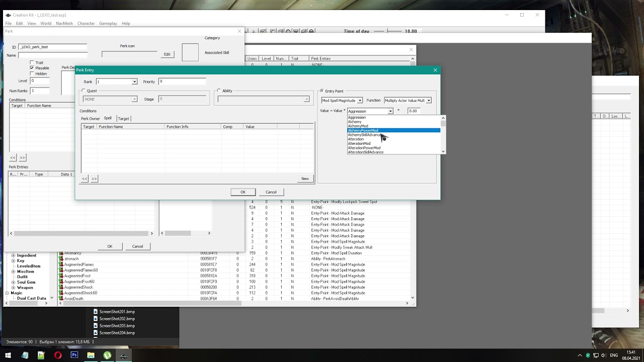
Task: Click the Creation Kit taskbar icon
Action: [x=124, y=355]
